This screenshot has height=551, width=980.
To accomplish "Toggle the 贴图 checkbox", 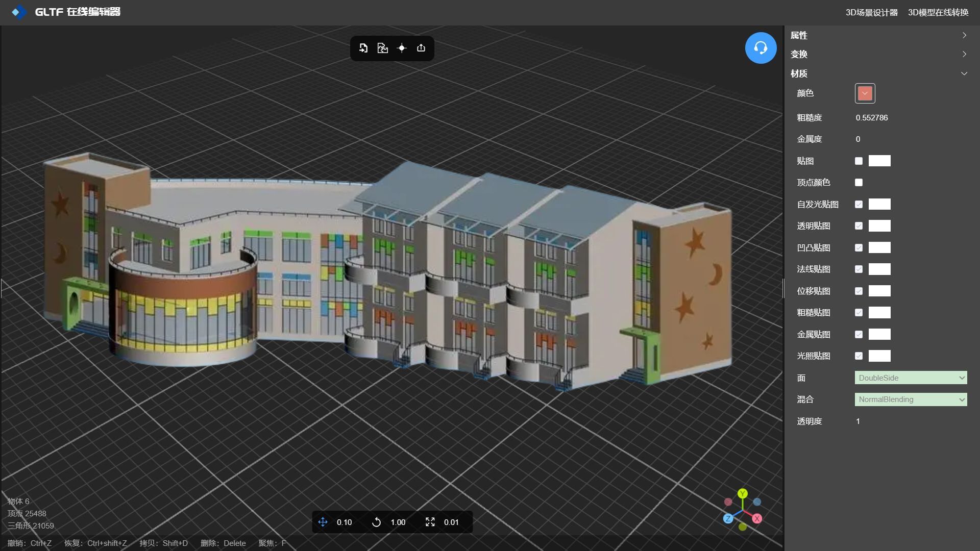I will pos(859,161).
